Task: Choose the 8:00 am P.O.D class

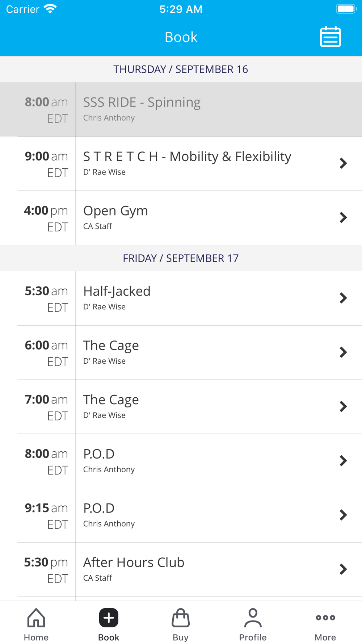Action: (181, 461)
